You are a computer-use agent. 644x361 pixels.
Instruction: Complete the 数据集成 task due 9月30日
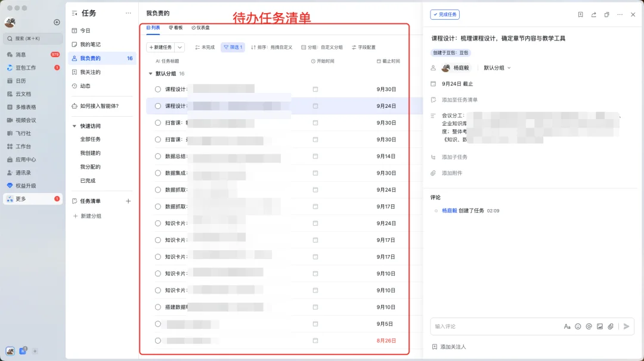tap(157, 173)
